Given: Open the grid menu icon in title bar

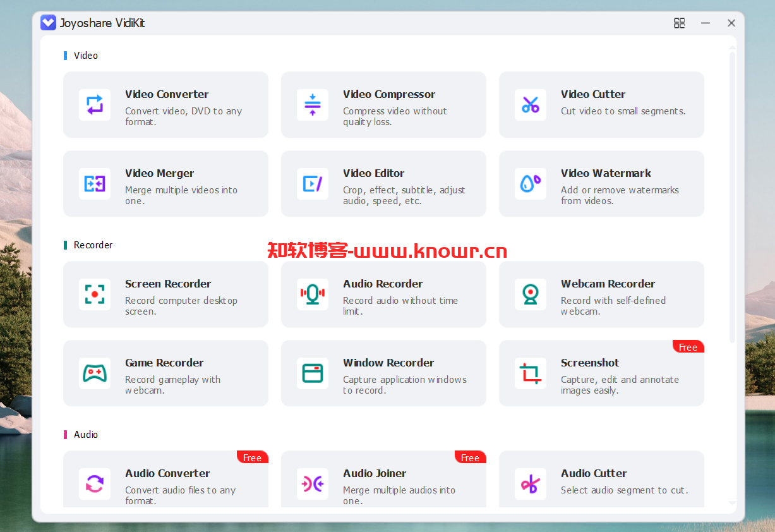Looking at the screenshot, I should point(680,23).
